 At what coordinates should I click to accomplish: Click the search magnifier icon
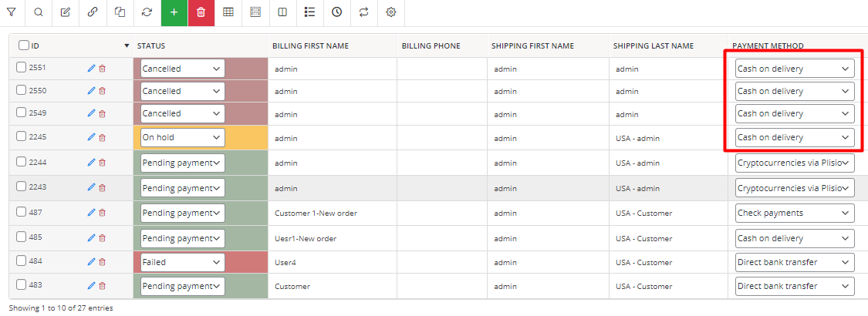pos(39,12)
